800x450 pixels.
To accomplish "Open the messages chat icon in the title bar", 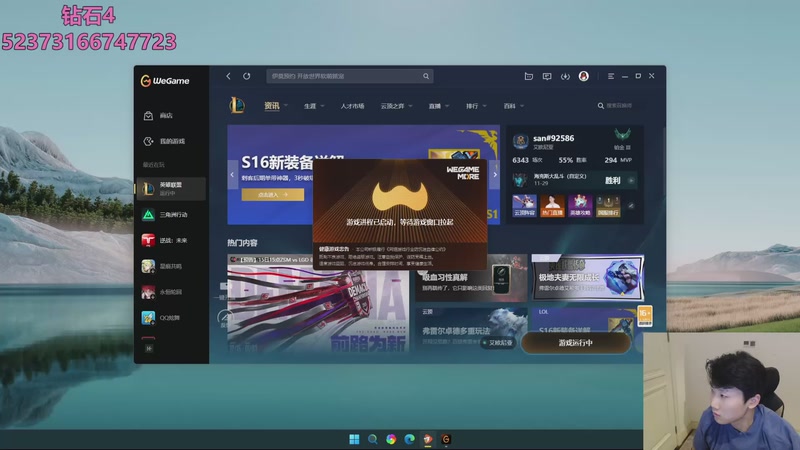I will [547, 76].
